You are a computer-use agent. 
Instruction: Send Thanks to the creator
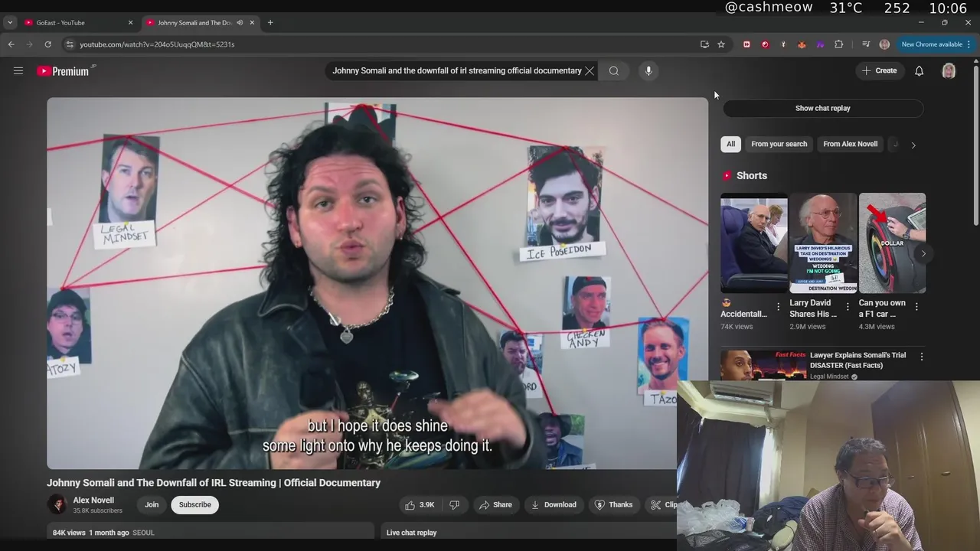coord(614,505)
